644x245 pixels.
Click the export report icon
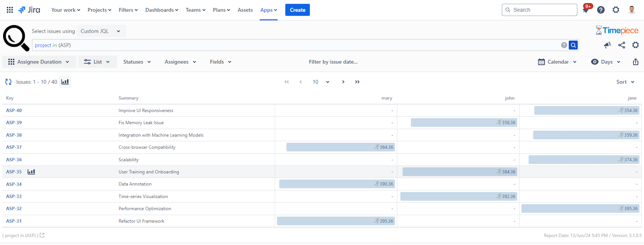coord(636,62)
